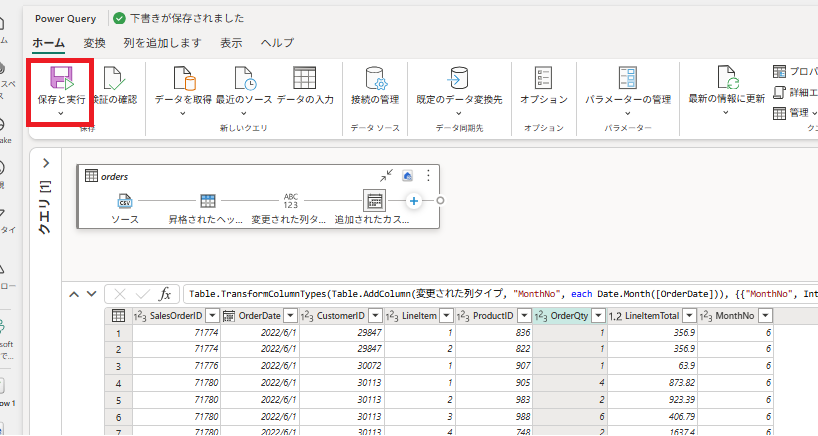Open CustomerID column filter dropdown
This screenshot has height=436, width=818.
point(375,316)
